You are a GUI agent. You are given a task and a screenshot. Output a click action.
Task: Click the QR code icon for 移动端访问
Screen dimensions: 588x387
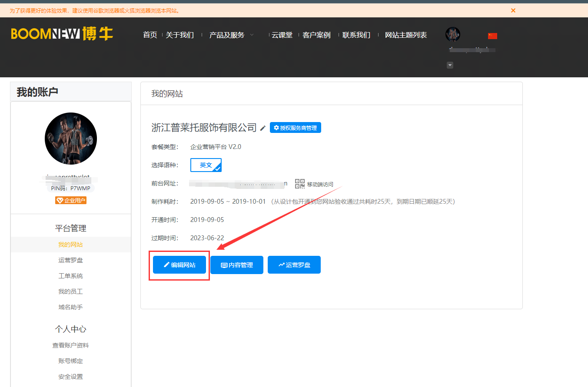pyautogui.click(x=299, y=183)
